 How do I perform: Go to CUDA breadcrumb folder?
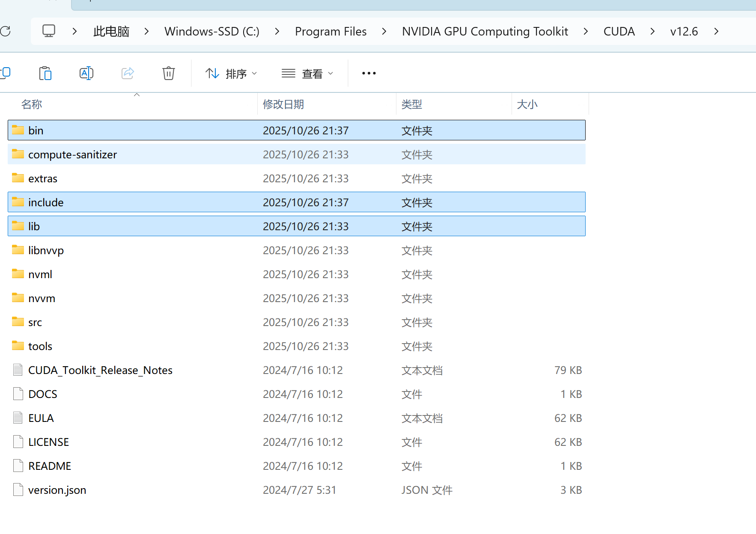pyautogui.click(x=619, y=31)
